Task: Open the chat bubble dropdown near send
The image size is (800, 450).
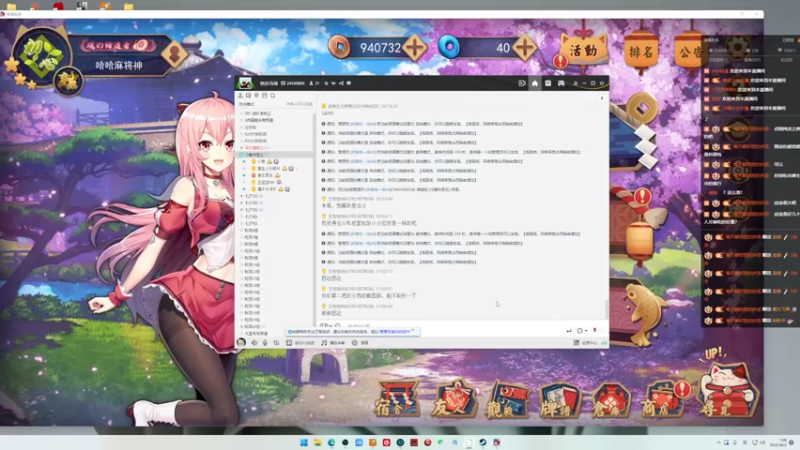Action: coord(582,331)
